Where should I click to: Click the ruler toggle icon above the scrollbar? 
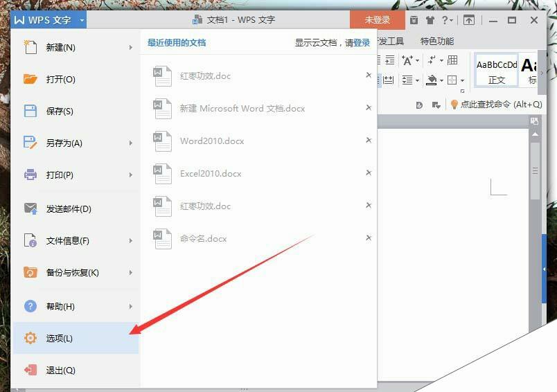coord(535,121)
